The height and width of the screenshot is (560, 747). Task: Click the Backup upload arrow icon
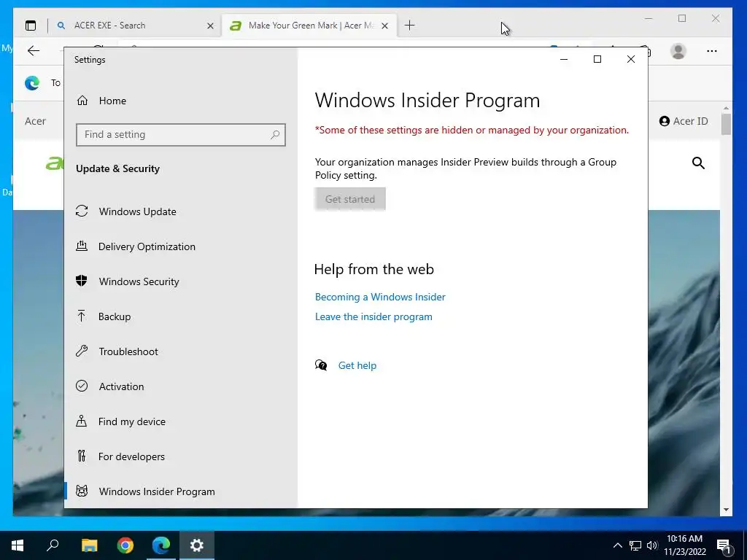[x=82, y=316]
